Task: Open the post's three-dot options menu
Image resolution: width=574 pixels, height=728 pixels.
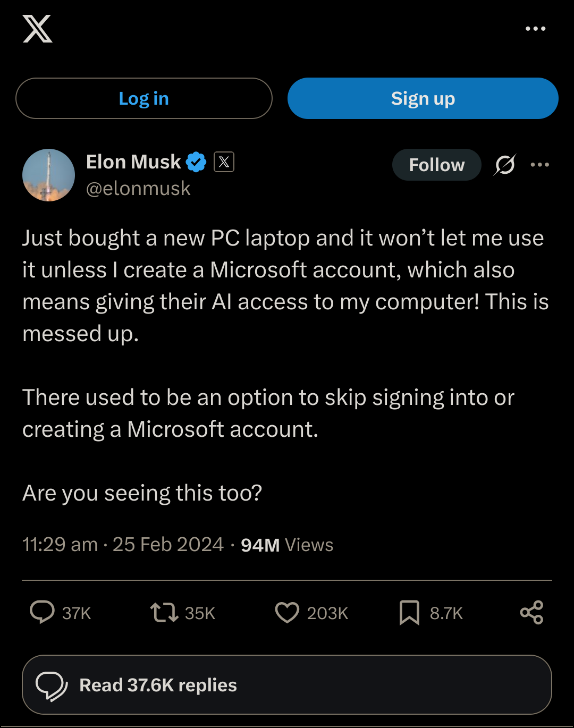Action: (539, 165)
